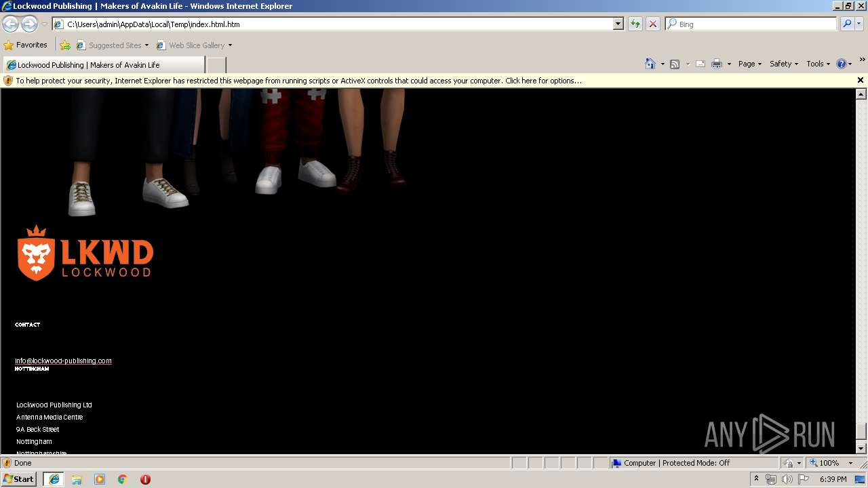The width and height of the screenshot is (868, 488).
Task: Select the Lockwood Publishing tab
Action: click(103, 65)
